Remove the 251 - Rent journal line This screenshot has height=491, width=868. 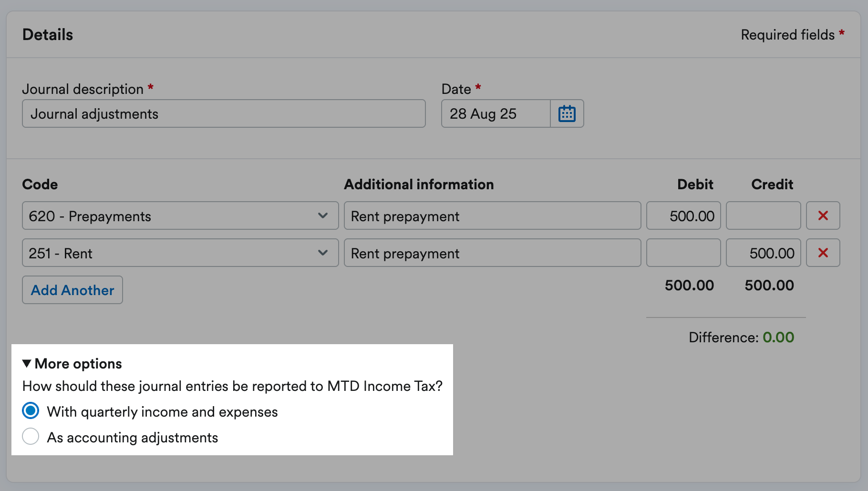click(x=823, y=253)
